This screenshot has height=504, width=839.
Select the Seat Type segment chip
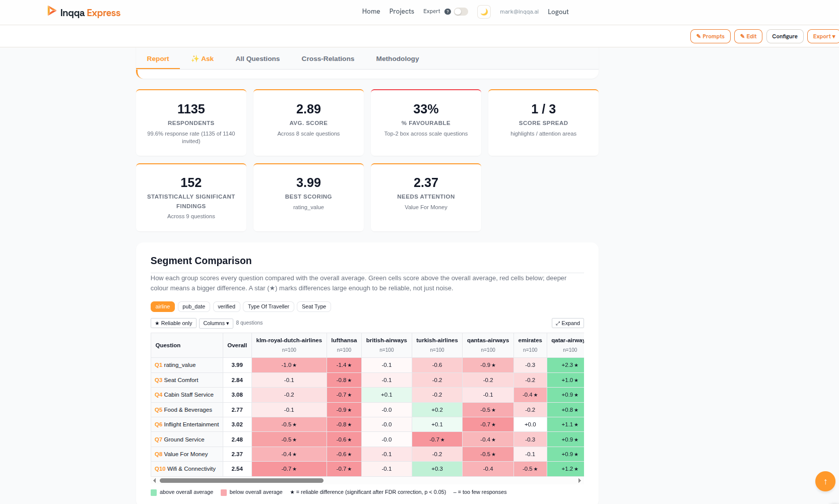coord(314,306)
